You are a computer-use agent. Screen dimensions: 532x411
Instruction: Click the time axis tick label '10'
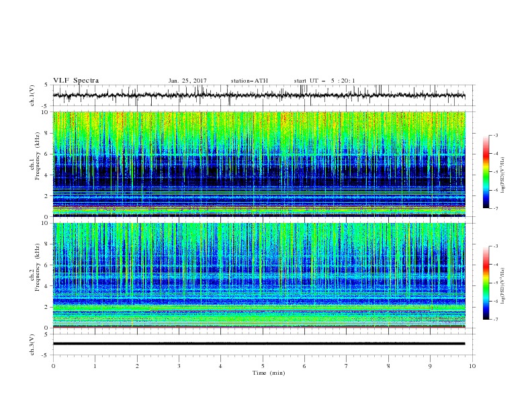coord(472,366)
